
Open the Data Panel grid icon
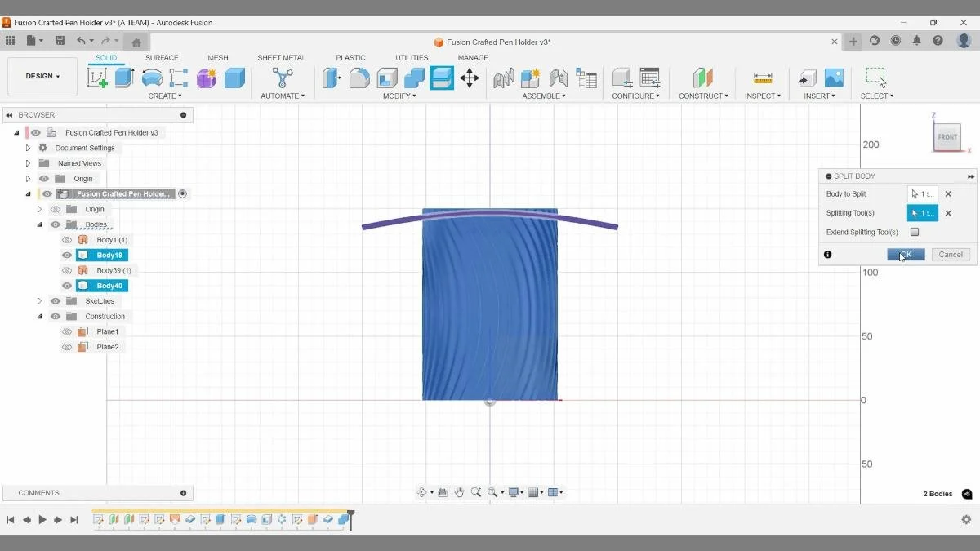tap(10, 41)
